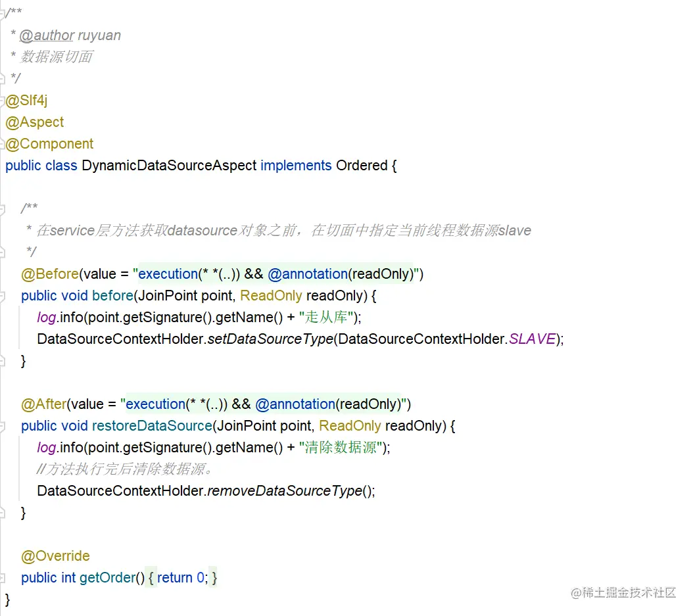693x616 pixels.
Task: Click the @author tag in comment
Action: (47, 36)
